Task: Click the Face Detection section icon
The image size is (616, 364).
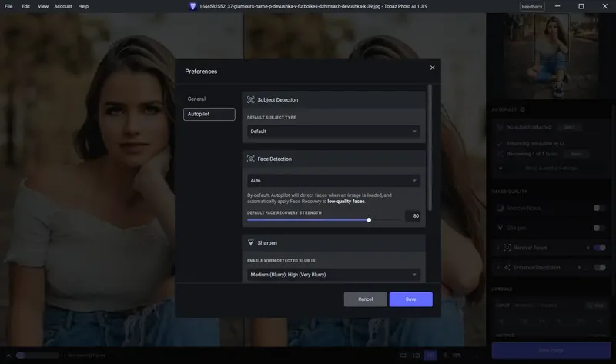Action: 251,159
